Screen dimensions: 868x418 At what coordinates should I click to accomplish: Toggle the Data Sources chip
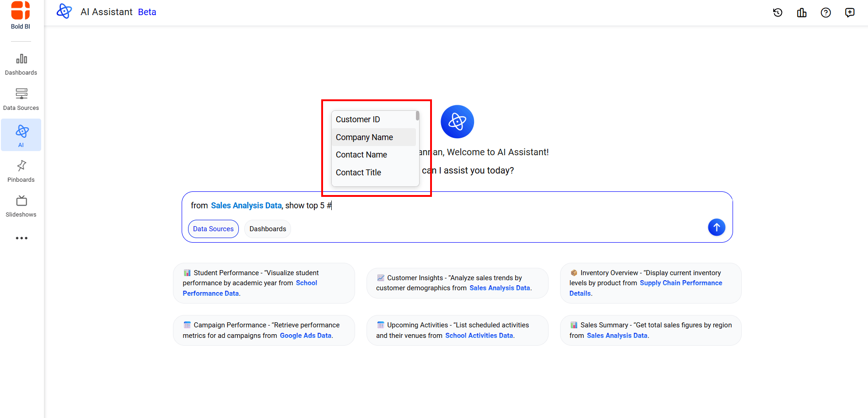click(x=213, y=229)
